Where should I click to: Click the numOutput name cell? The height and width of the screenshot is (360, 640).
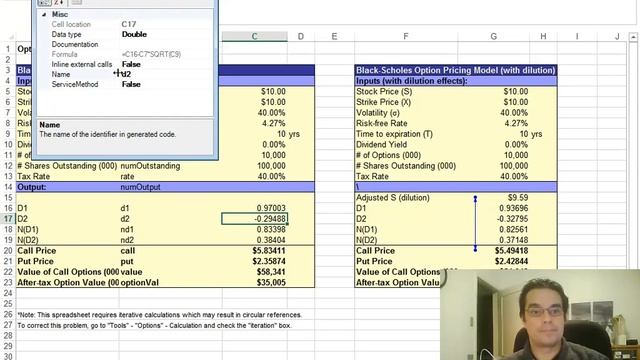pos(140,187)
